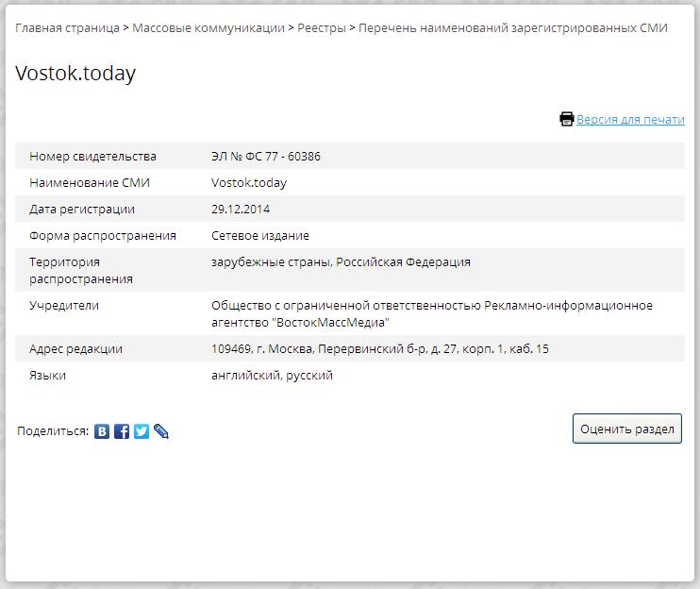Click certificate number 'ЭЛ № ФС 77 - 60386'

(x=265, y=156)
